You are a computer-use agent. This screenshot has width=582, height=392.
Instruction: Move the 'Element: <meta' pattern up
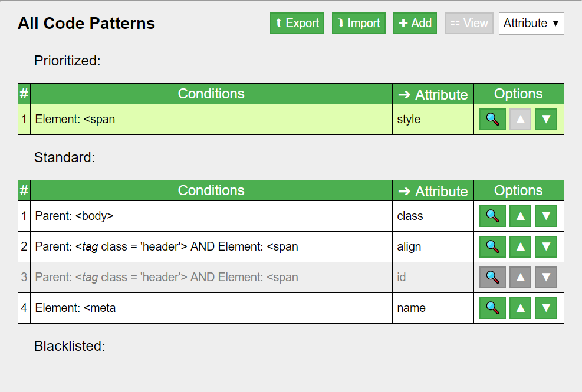(521, 308)
